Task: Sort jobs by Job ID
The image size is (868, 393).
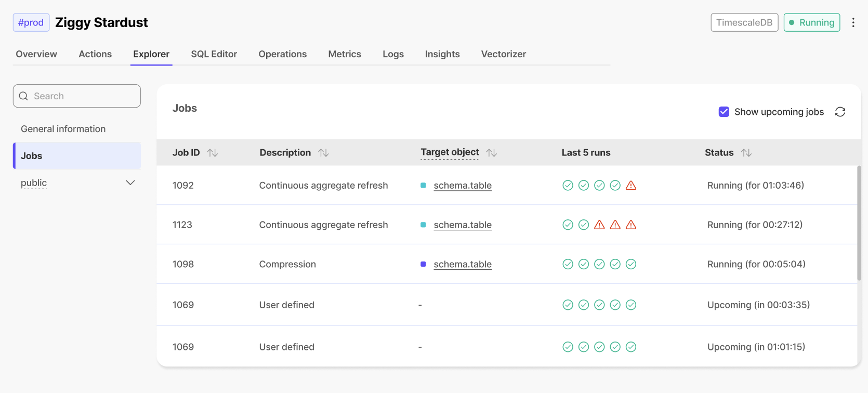Action: [x=213, y=153]
